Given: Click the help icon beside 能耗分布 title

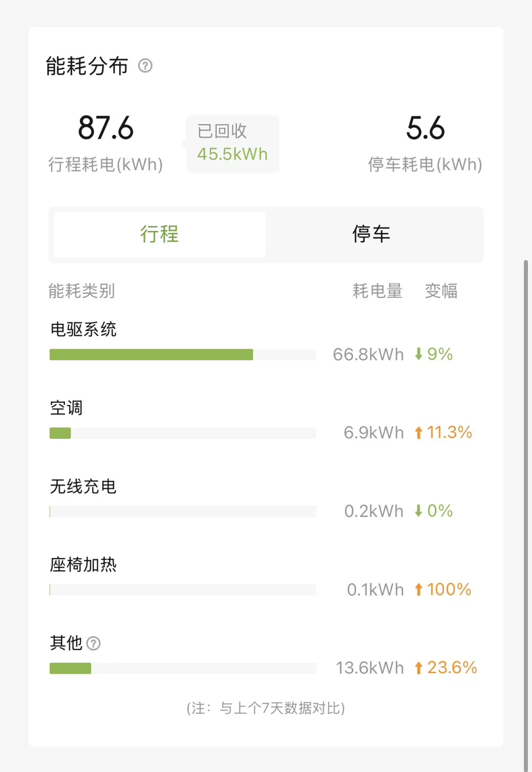Looking at the screenshot, I should click(146, 66).
